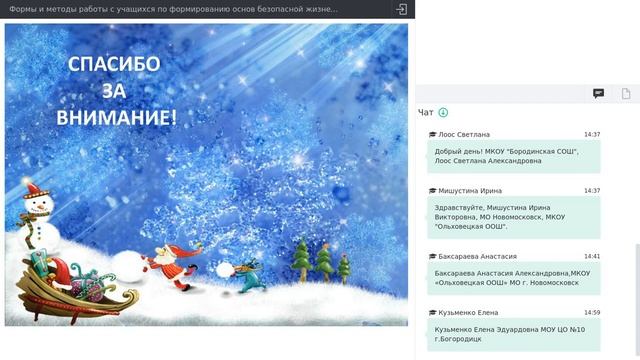The width and height of the screenshot is (640, 360).
Task: Open the chat panel speech-bubble icon
Action: coord(598,93)
